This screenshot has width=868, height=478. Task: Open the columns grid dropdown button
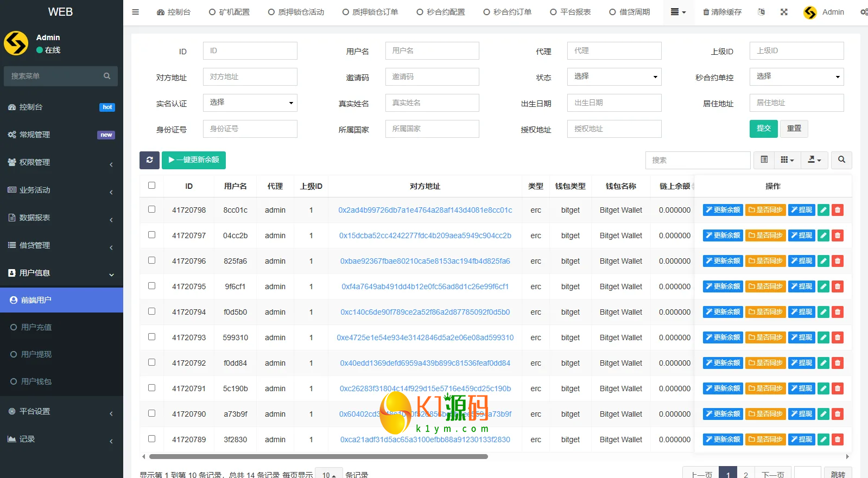click(787, 160)
